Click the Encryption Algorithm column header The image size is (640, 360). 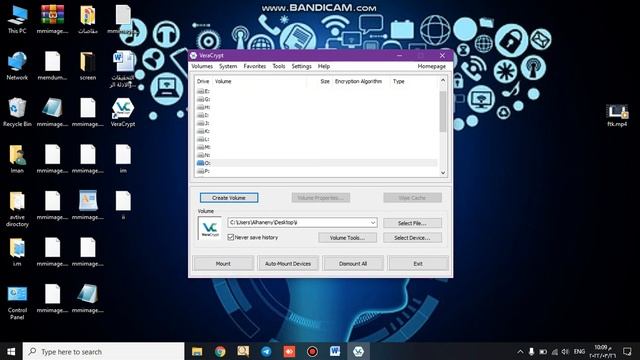361,81
